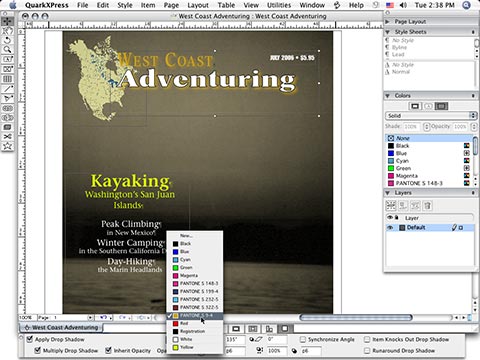Screen dimensions: 480x360
Task: Choose Registration in the color popup
Action: pyautogui.click(x=195, y=331)
